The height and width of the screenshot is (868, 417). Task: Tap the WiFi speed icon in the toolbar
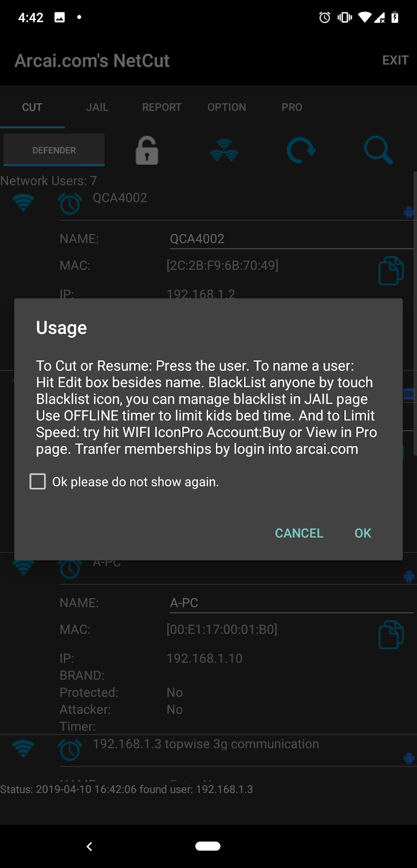(x=224, y=150)
